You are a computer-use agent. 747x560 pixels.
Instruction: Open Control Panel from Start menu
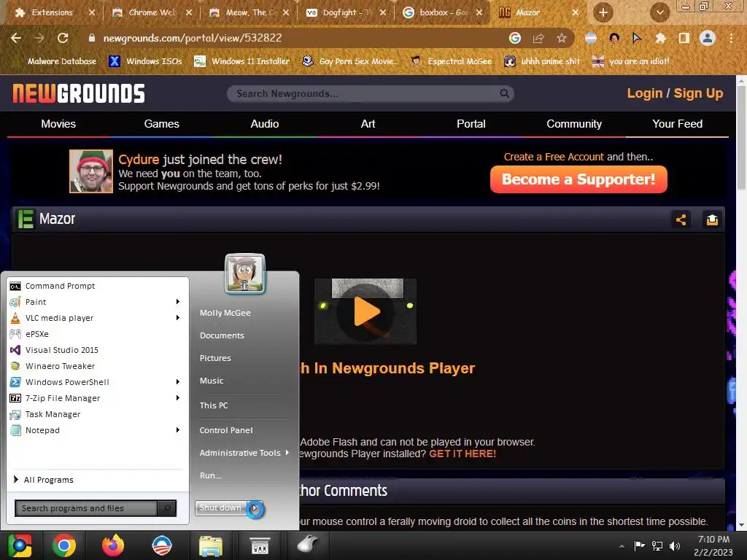point(226,430)
